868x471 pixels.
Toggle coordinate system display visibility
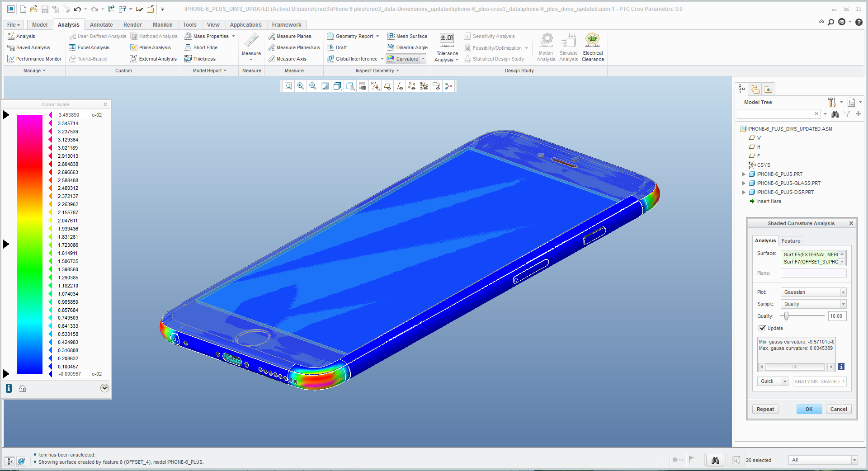pos(424,86)
